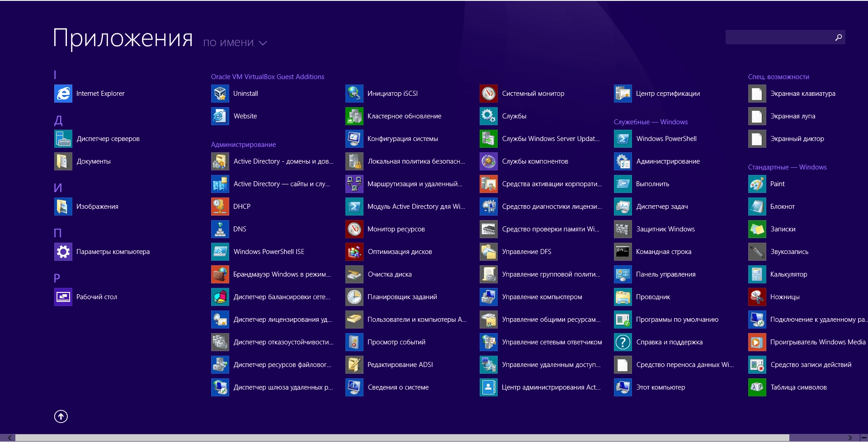The height and width of the screenshot is (442, 868).
Task: Select 'Защитник Windows' label
Action: [x=665, y=229]
